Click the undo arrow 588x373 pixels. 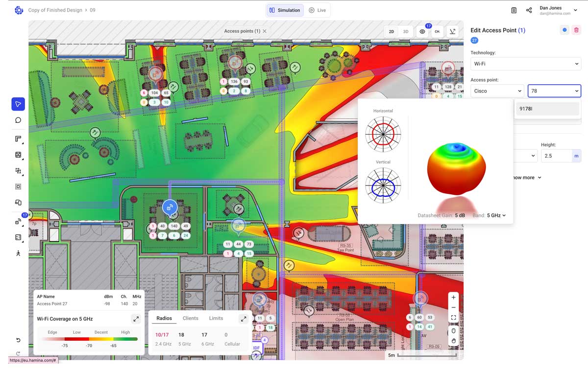pyautogui.click(x=18, y=340)
